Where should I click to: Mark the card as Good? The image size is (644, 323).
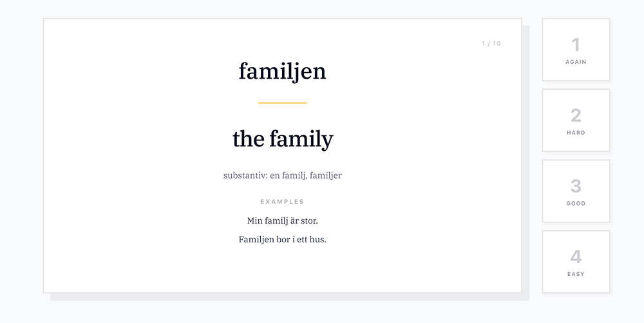tap(576, 191)
